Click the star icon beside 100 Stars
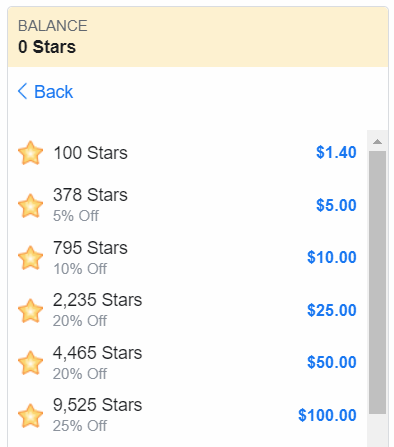This screenshot has width=394, height=447. [x=30, y=153]
